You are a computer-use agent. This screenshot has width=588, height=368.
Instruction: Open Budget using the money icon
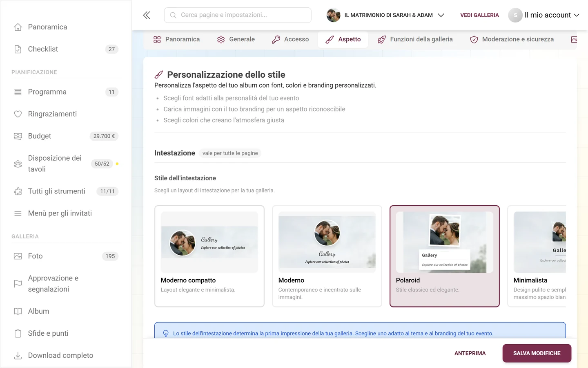click(18, 136)
